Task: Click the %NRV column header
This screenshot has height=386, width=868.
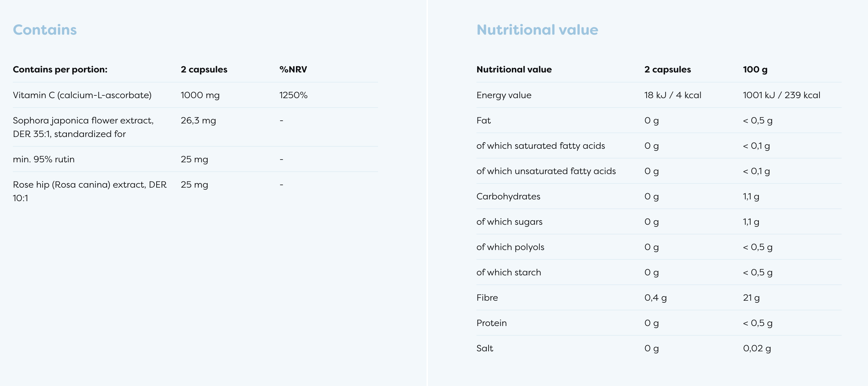Action: (293, 69)
